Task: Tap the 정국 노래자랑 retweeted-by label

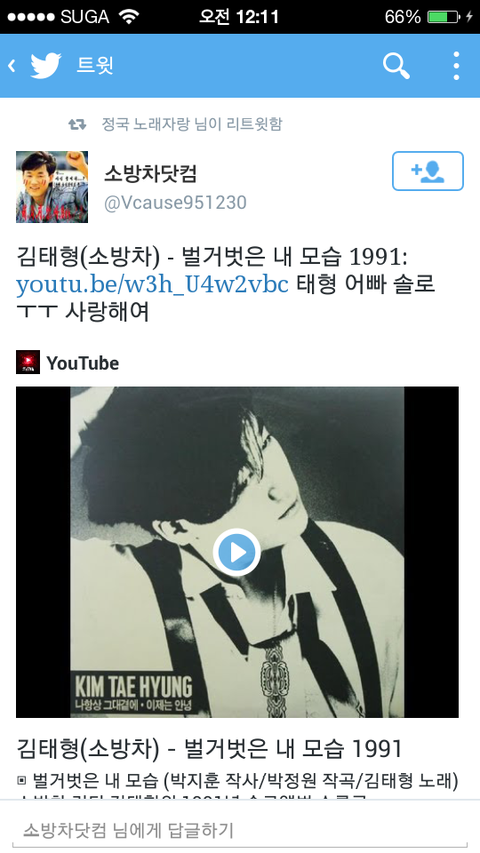Action: click(192, 124)
